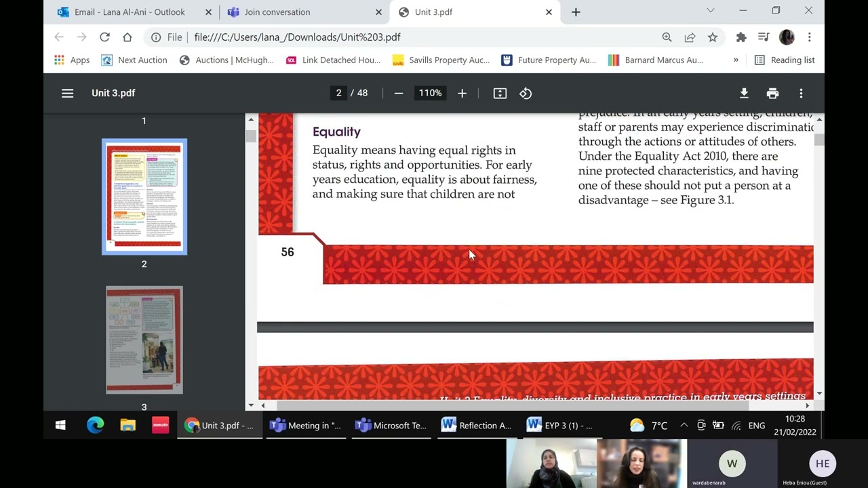868x488 pixels.
Task: Click the Wi-Fi network tray icon
Action: (x=736, y=426)
